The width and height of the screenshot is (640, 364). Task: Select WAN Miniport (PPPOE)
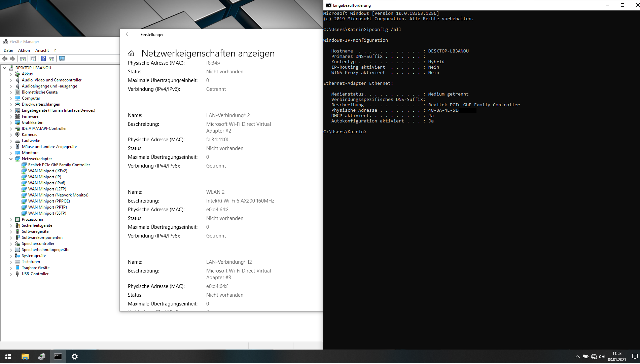tap(49, 201)
